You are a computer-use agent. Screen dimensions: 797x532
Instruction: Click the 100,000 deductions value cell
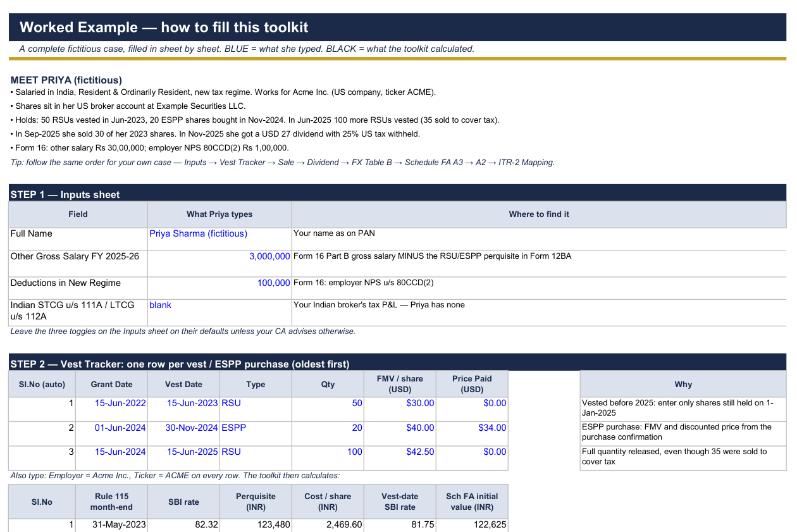tap(219, 288)
